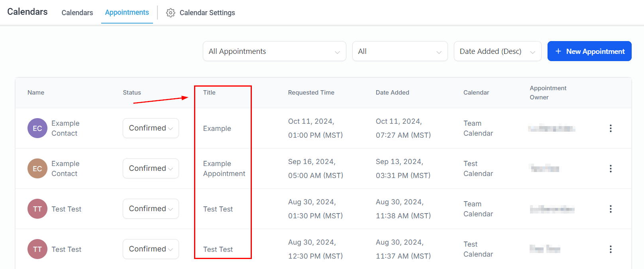This screenshot has width=644, height=269.
Task: Click the purple EC contact avatar
Action: point(37,129)
